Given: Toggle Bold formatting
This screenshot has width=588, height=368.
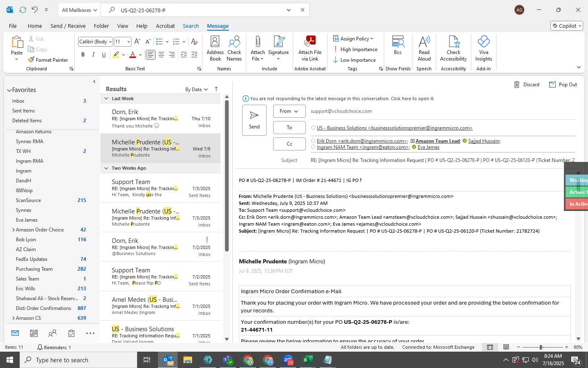Looking at the screenshot, I should 83,55.
